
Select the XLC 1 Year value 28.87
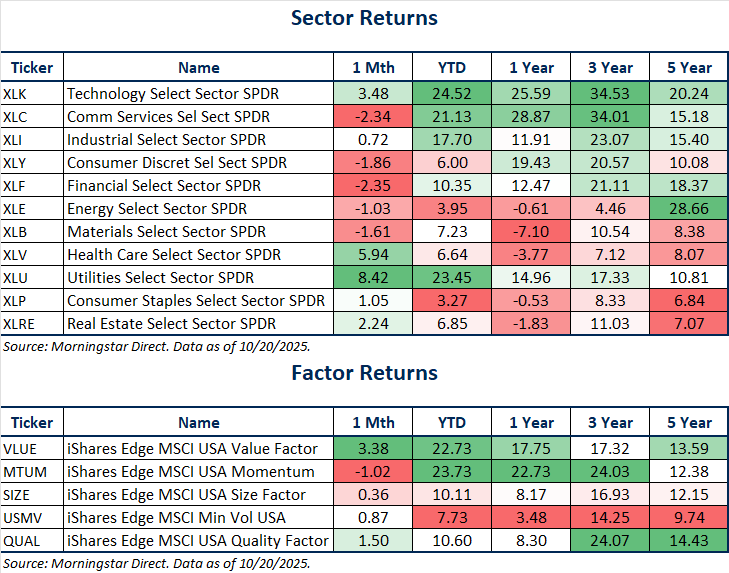click(x=532, y=118)
